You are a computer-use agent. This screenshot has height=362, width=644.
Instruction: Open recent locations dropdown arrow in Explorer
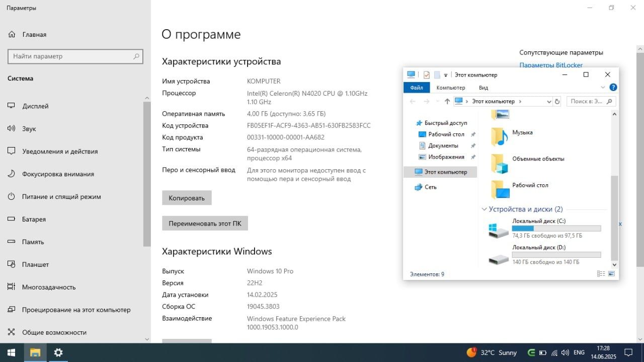(437, 101)
